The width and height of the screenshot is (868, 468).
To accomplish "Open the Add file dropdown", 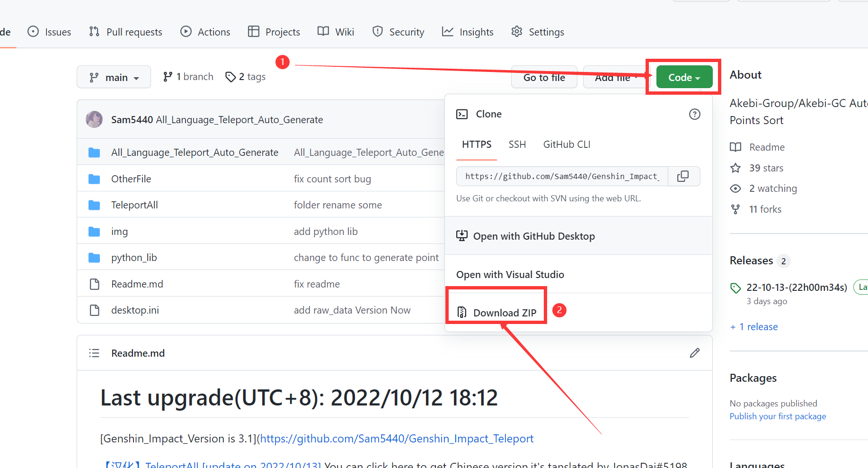I will [x=616, y=77].
